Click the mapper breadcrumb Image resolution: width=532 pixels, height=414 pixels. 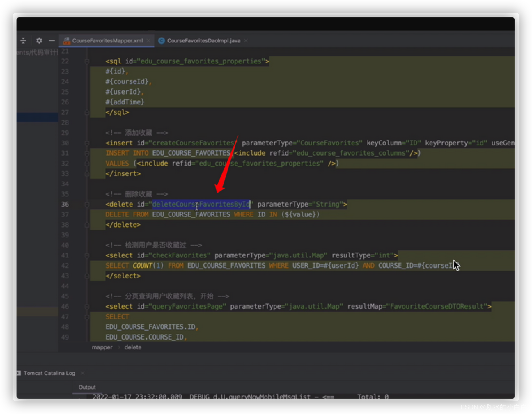pyautogui.click(x=102, y=347)
